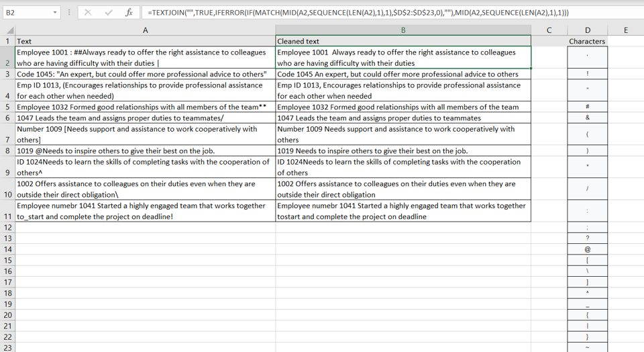Click the Enter checkmark icon in formula bar
The height and width of the screenshot is (352, 644).
tap(109, 13)
